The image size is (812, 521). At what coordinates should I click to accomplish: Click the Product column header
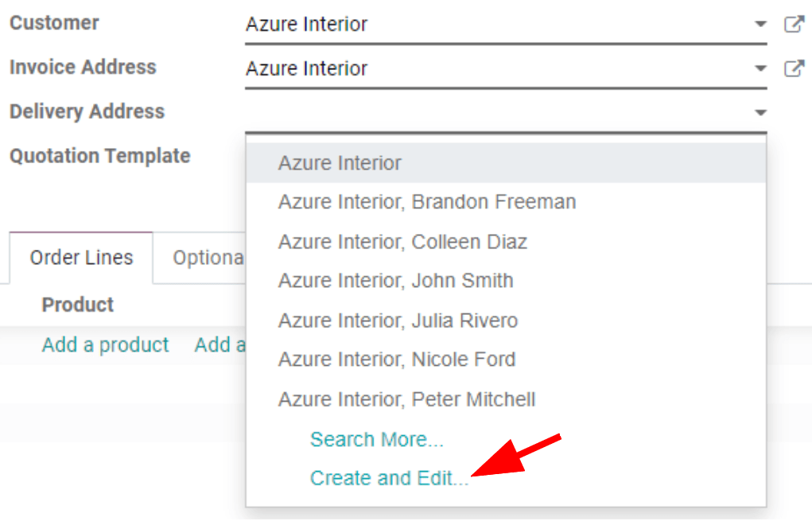(78, 305)
